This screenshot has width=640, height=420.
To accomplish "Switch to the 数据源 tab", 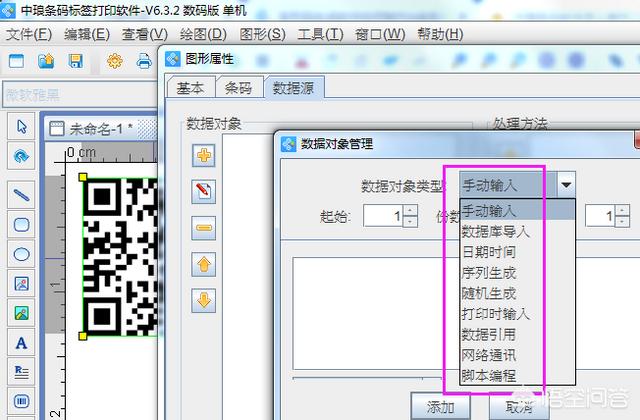I will click(293, 87).
